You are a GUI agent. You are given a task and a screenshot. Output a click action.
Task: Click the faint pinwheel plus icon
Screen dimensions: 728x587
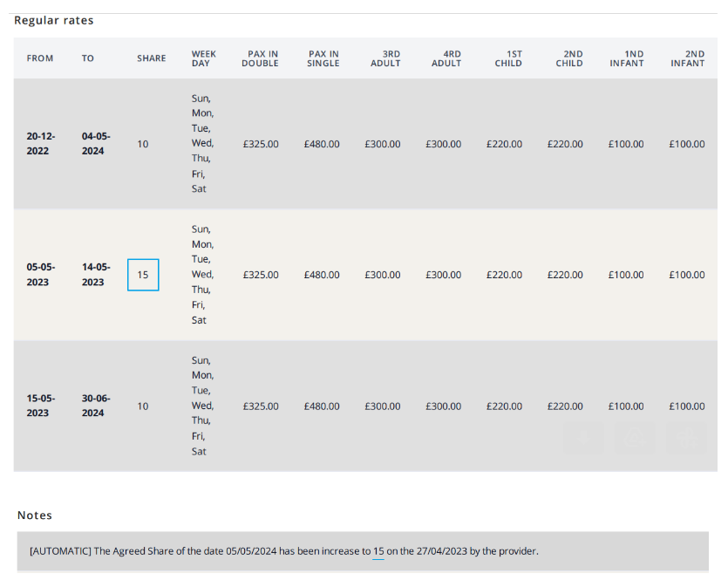687,438
